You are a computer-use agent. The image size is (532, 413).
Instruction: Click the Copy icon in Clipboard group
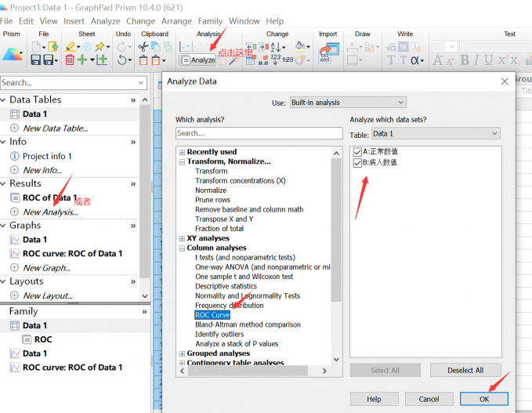(155, 46)
